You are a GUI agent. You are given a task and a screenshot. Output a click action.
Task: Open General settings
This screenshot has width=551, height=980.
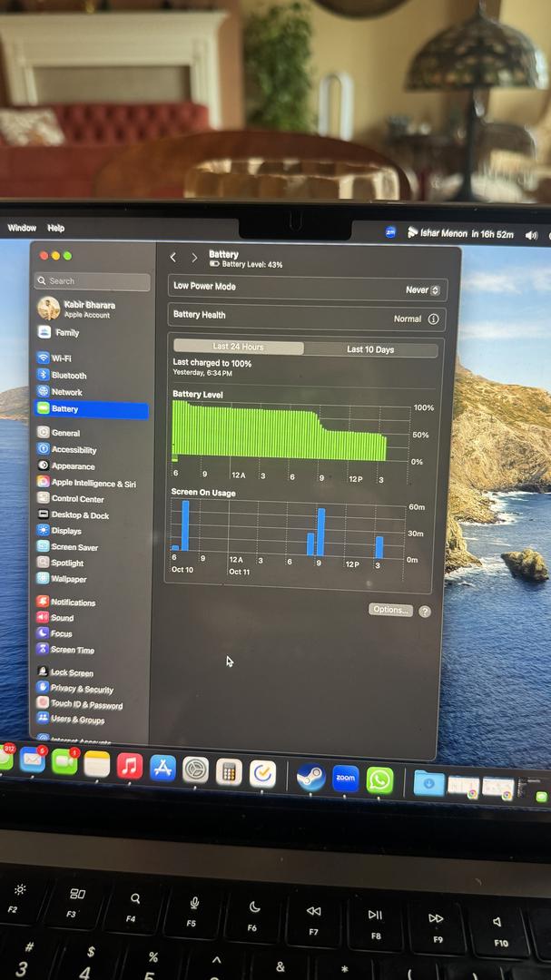click(x=65, y=433)
